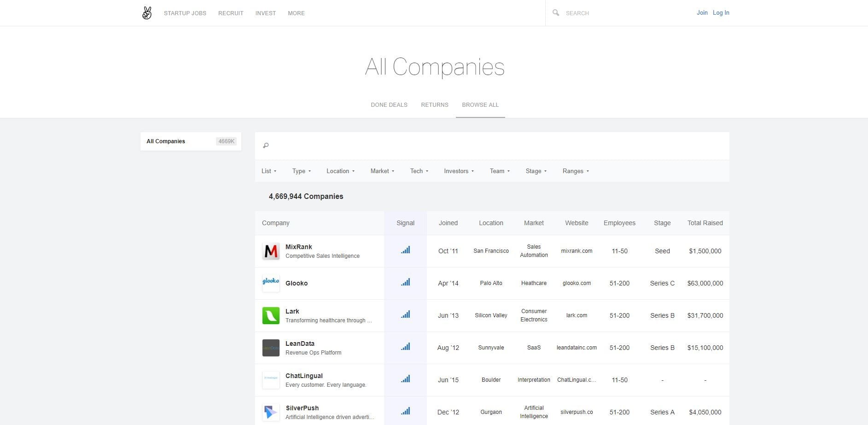Click the Join link
The image size is (868, 425).
tap(702, 13)
